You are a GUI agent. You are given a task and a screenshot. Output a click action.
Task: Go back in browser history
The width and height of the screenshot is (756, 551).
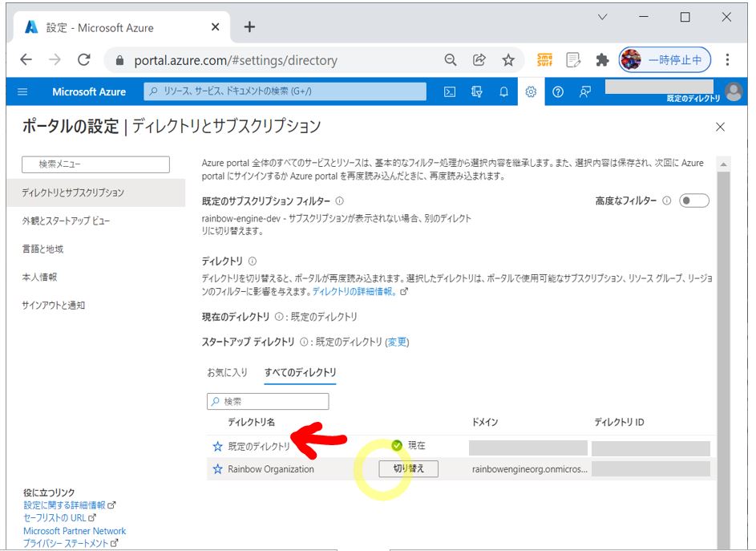[x=26, y=60]
